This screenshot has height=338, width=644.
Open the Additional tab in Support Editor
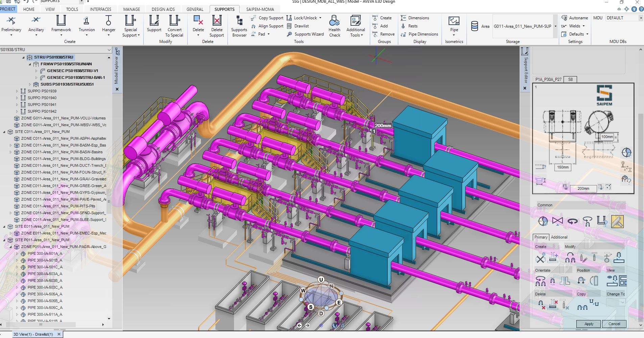[x=559, y=237]
